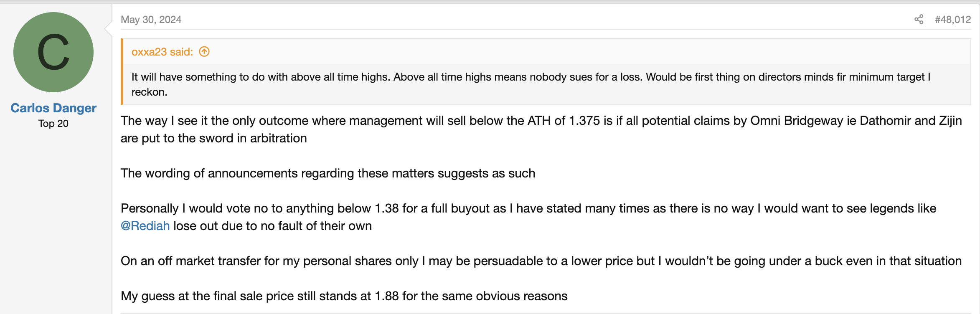Click the "oxxa23 said:" quote attribution
980x314 pixels.
coord(162,52)
